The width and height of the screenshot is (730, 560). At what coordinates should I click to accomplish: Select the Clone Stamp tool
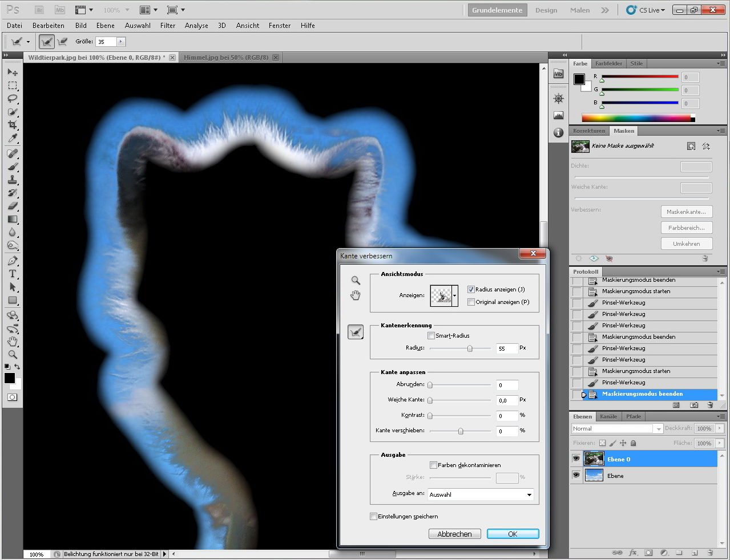(13, 180)
